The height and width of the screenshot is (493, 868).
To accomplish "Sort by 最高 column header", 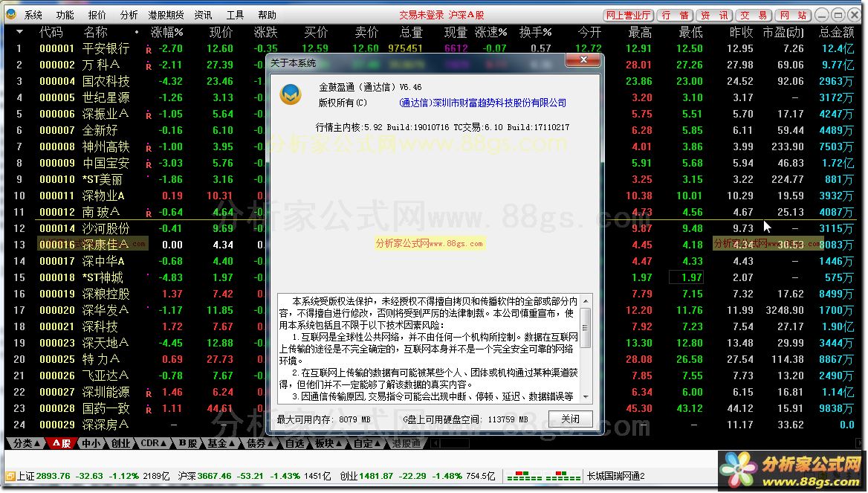I will click(x=640, y=32).
